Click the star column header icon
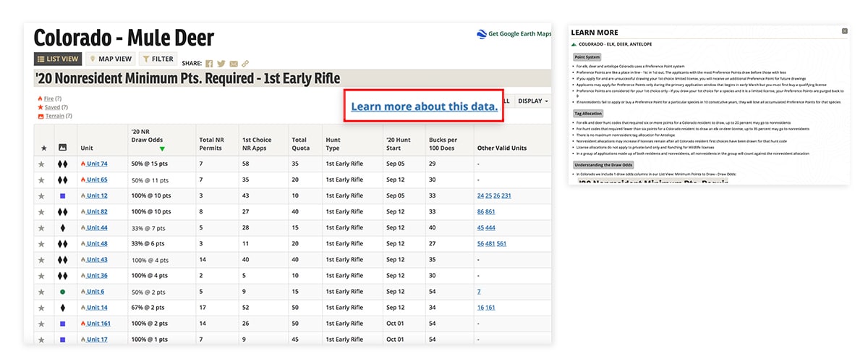The image size is (868, 362). click(44, 148)
